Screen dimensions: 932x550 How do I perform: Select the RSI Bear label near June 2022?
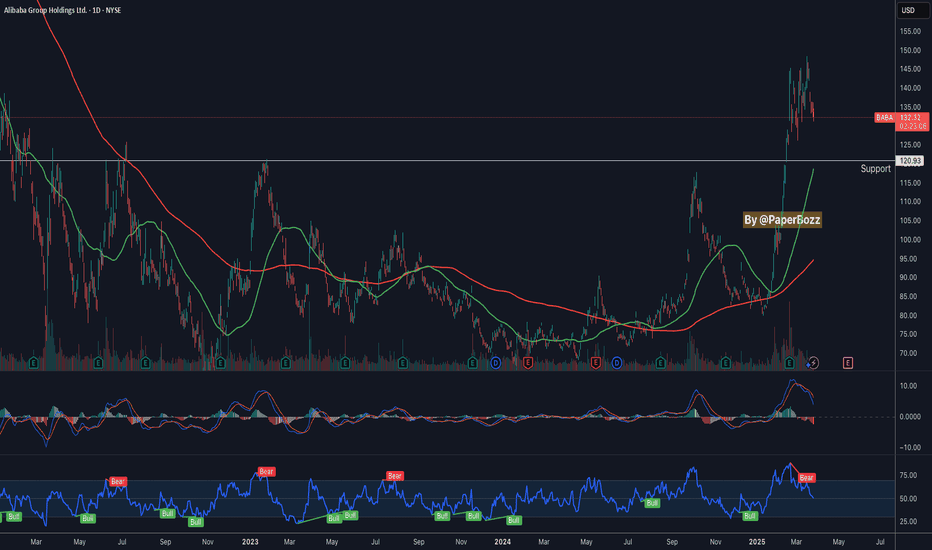(118, 482)
